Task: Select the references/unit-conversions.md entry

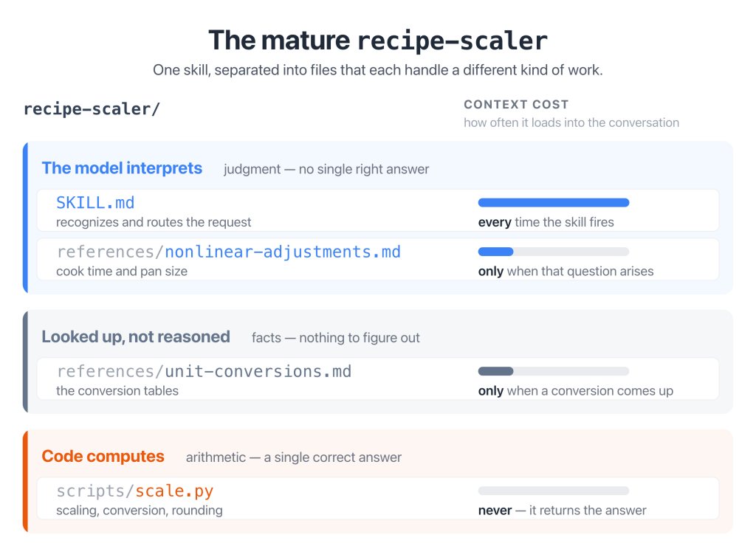Action: point(378,378)
